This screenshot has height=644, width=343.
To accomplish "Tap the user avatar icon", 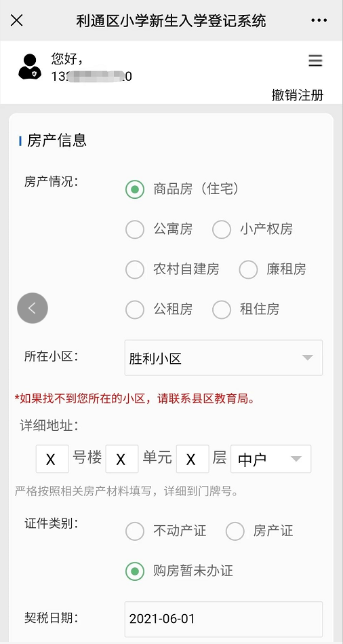I will coord(30,67).
